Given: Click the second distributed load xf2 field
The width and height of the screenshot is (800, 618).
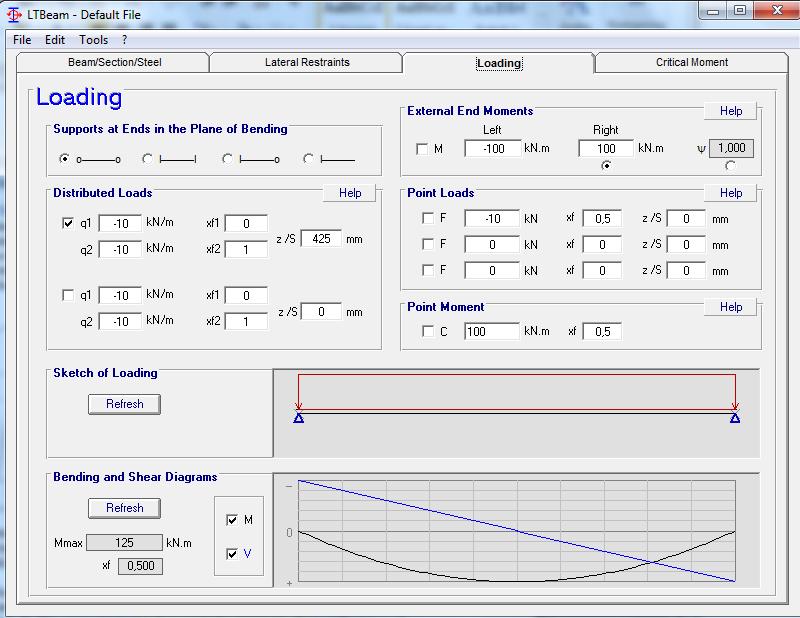Looking at the screenshot, I should coord(246,322).
